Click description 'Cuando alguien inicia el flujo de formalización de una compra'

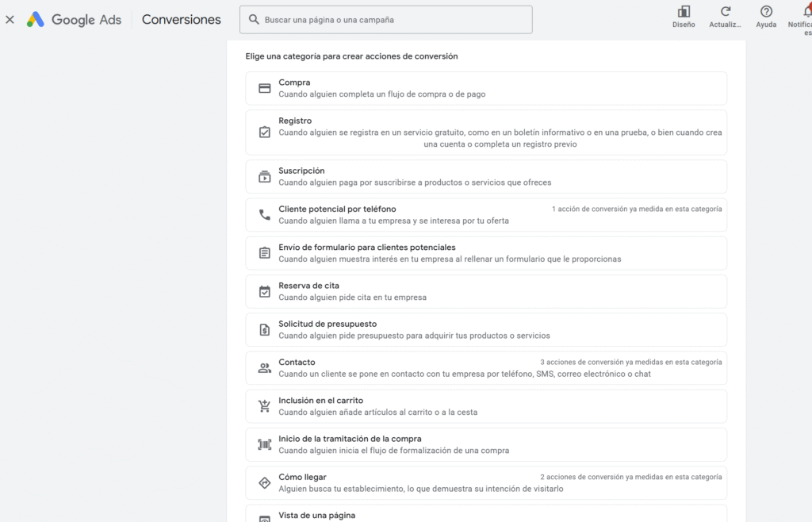394,451
